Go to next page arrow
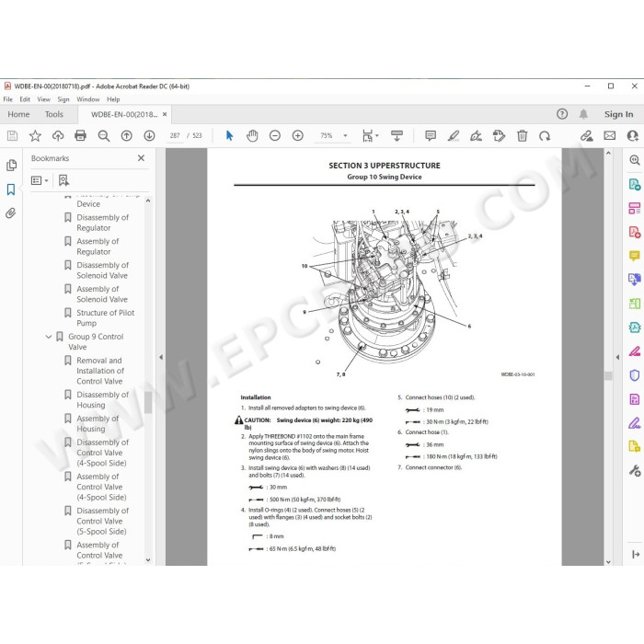The height and width of the screenshot is (644, 644). coord(149,135)
